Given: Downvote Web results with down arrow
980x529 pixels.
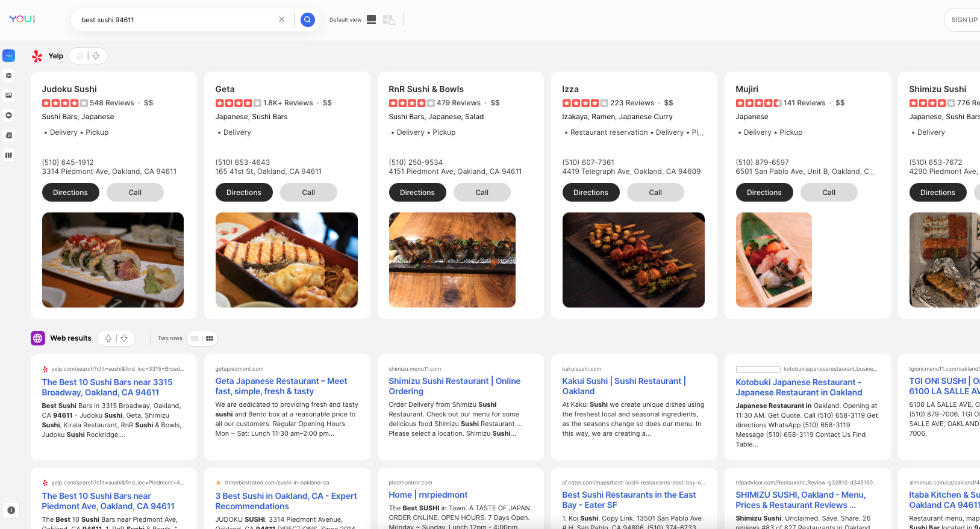Looking at the screenshot, I should (124, 338).
